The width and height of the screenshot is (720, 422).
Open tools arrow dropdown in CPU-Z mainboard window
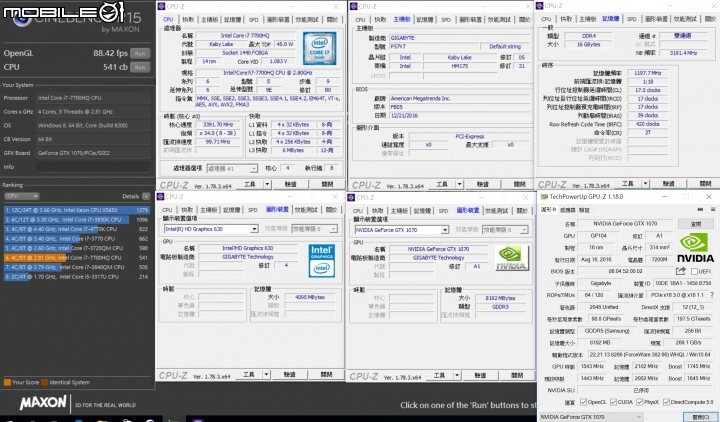[459, 184]
